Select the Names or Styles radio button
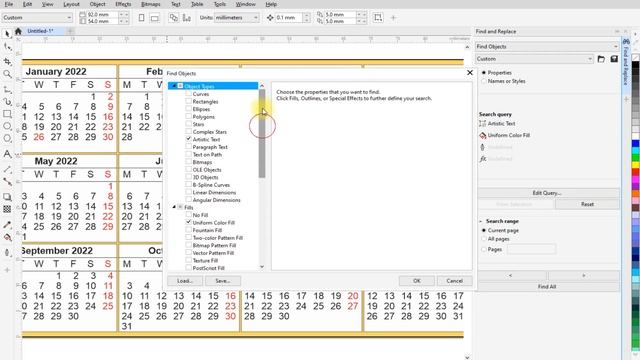Viewport: 640px width, 360px height. (484, 81)
